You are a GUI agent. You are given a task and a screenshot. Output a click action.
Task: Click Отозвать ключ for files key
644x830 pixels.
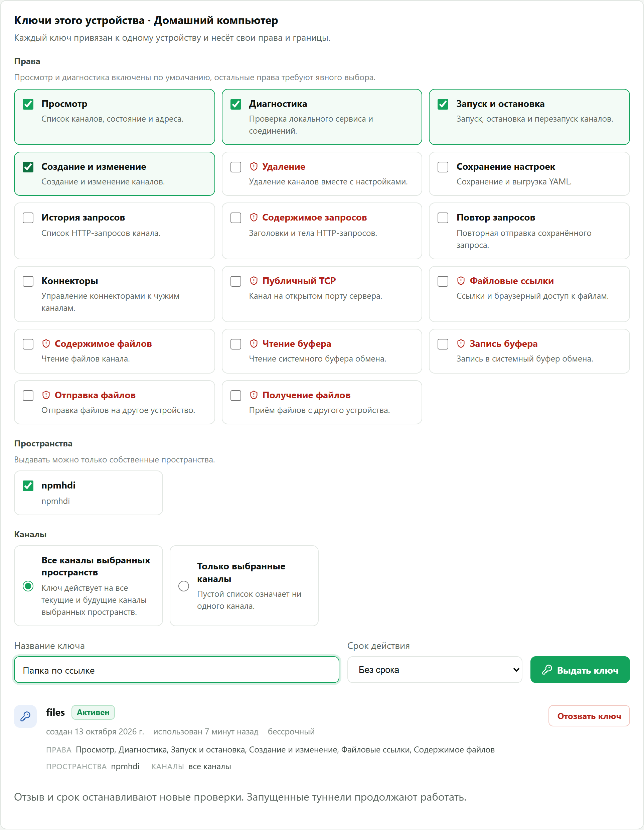[589, 716]
